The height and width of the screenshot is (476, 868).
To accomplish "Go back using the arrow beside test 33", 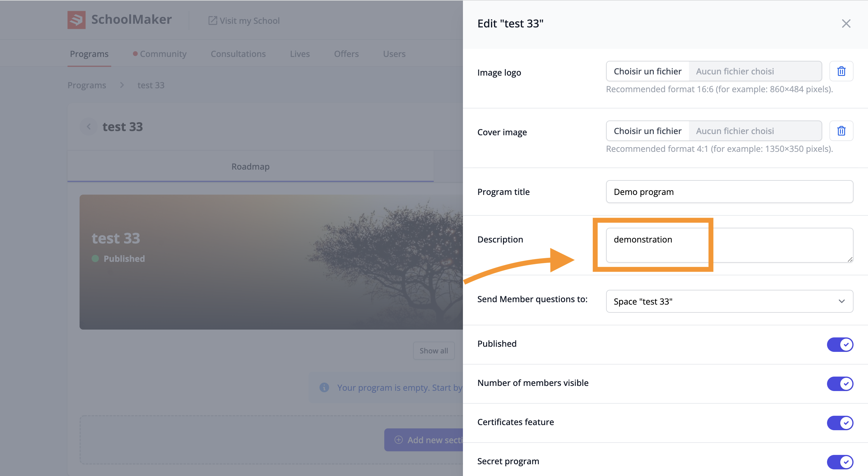I will [89, 127].
